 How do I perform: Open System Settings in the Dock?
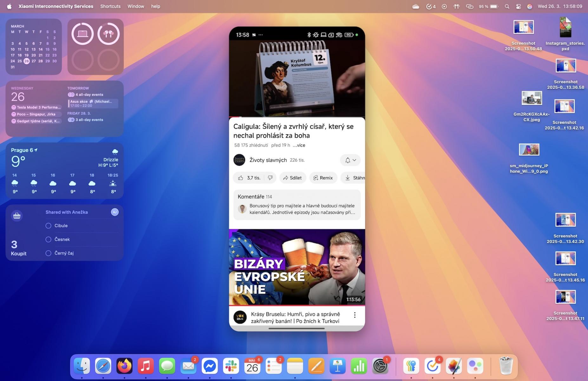[x=380, y=366]
